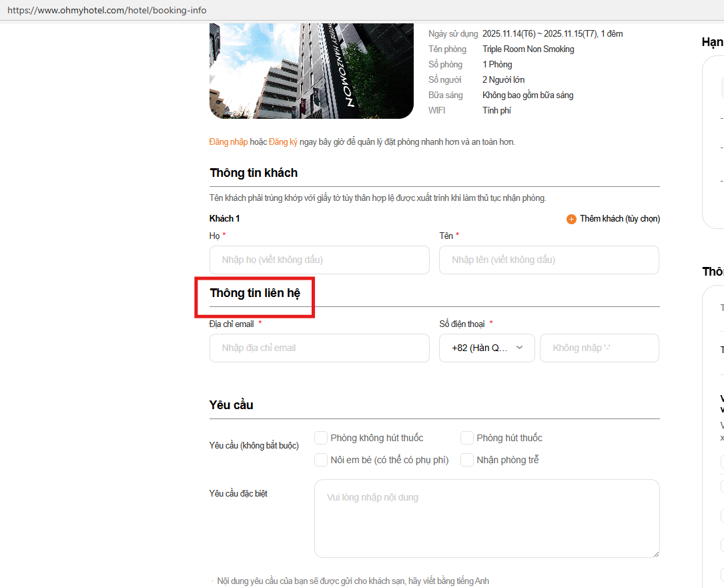Click 'Thêm khách (tùy chọn)' link
Screen dimensions: 724x588
(620, 218)
